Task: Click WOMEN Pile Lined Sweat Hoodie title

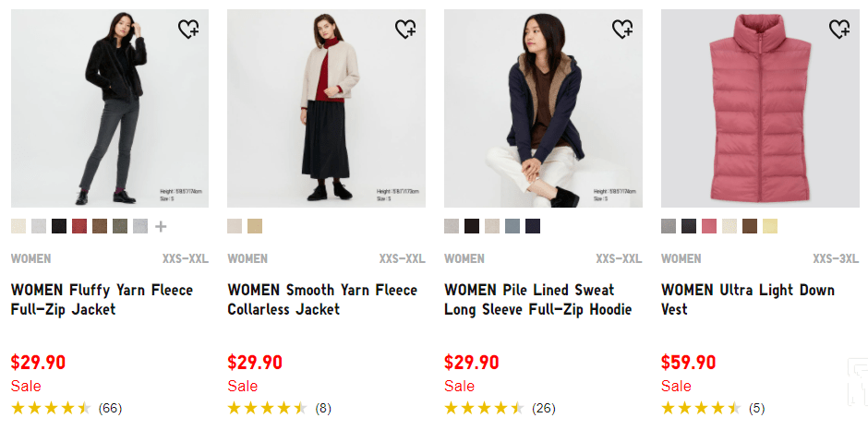Action: click(537, 300)
